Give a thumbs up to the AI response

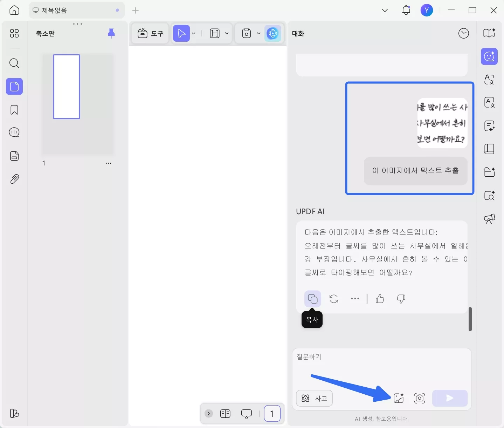[380, 299]
